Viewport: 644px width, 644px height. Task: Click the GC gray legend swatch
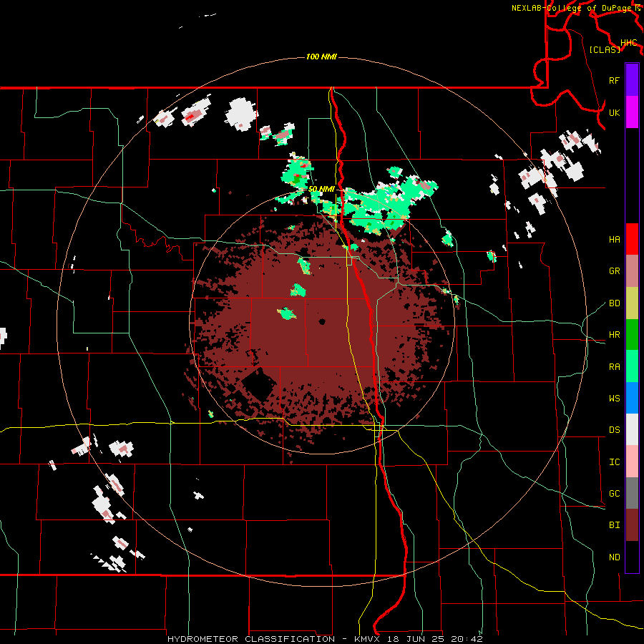[632, 493]
